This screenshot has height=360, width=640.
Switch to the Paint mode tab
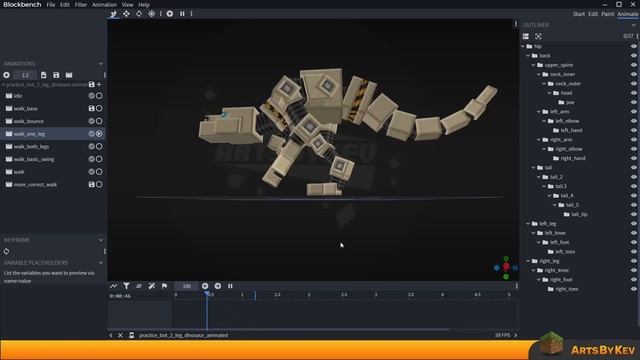607,14
